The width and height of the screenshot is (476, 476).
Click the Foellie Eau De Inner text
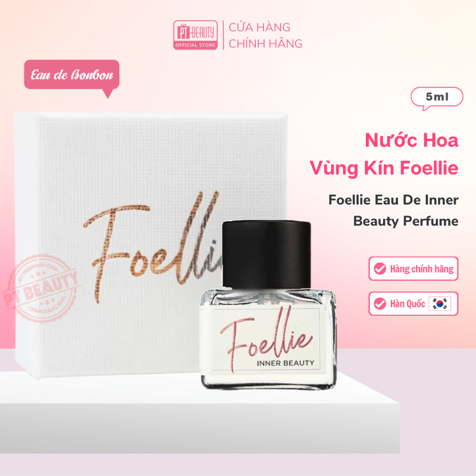click(x=393, y=200)
